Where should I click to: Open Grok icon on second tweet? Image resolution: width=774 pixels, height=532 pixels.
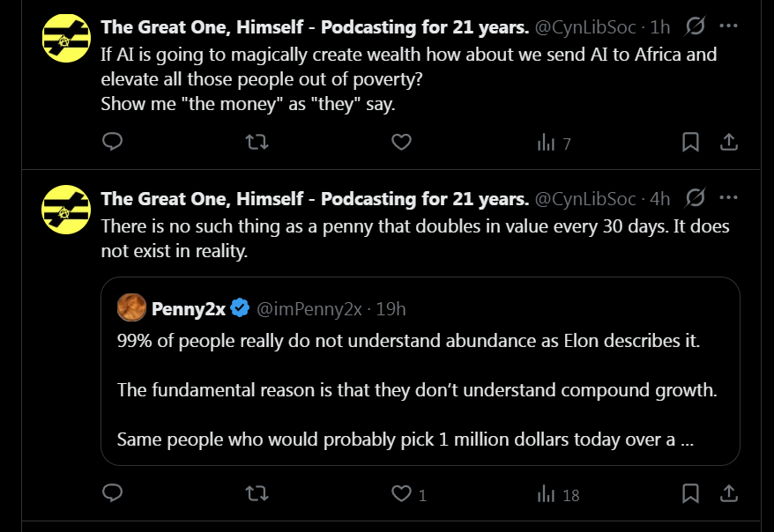(x=695, y=198)
